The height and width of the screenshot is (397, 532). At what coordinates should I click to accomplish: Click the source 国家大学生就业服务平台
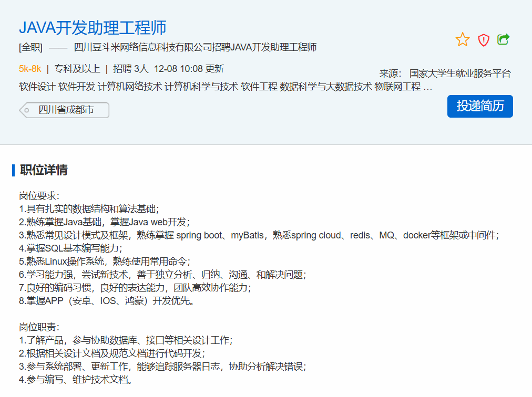(459, 74)
